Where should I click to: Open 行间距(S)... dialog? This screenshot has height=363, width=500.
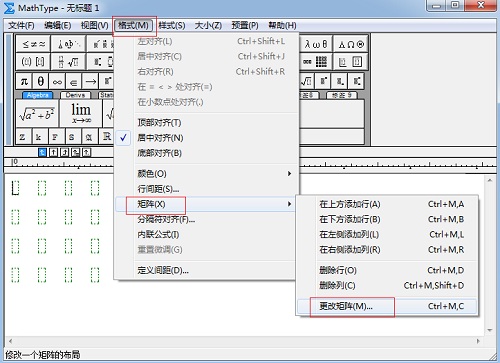coord(206,189)
